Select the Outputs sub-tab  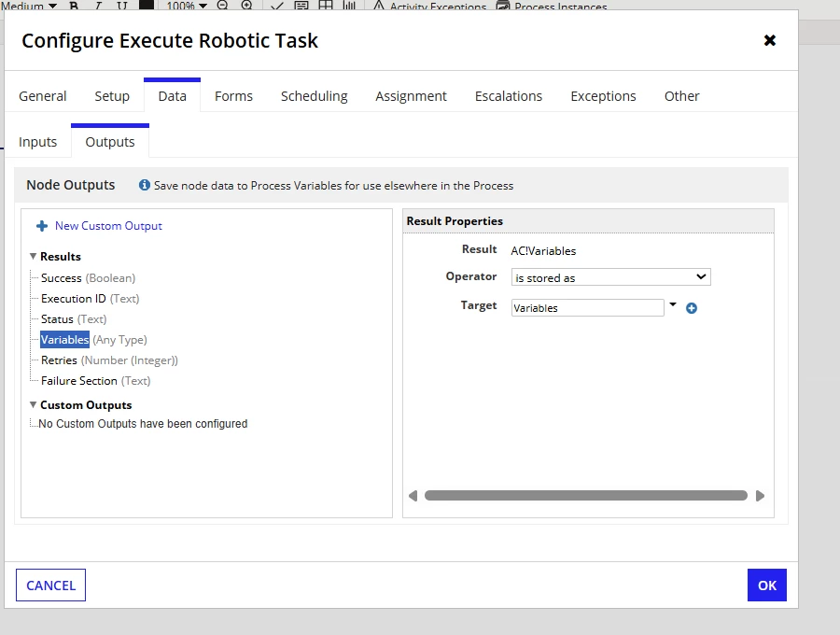point(110,142)
